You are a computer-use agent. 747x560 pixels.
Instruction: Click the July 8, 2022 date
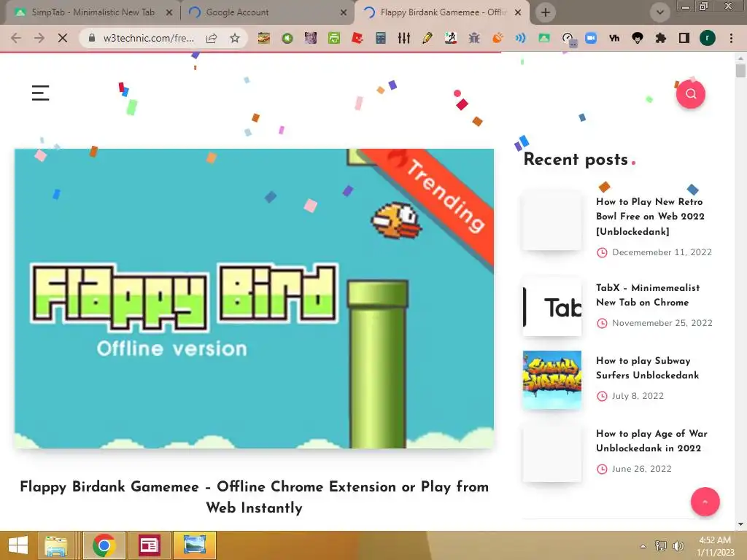pyautogui.click(x=638, y=396)
